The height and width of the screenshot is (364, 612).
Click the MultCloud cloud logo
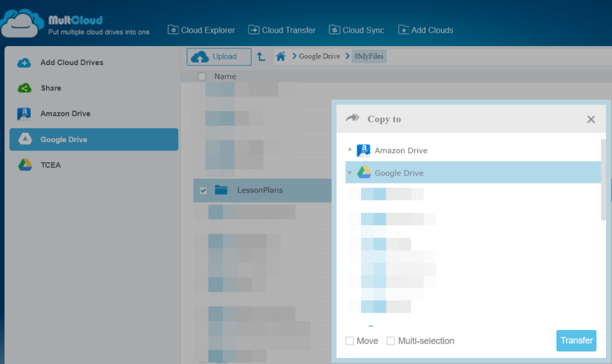[x=22, y=23]
